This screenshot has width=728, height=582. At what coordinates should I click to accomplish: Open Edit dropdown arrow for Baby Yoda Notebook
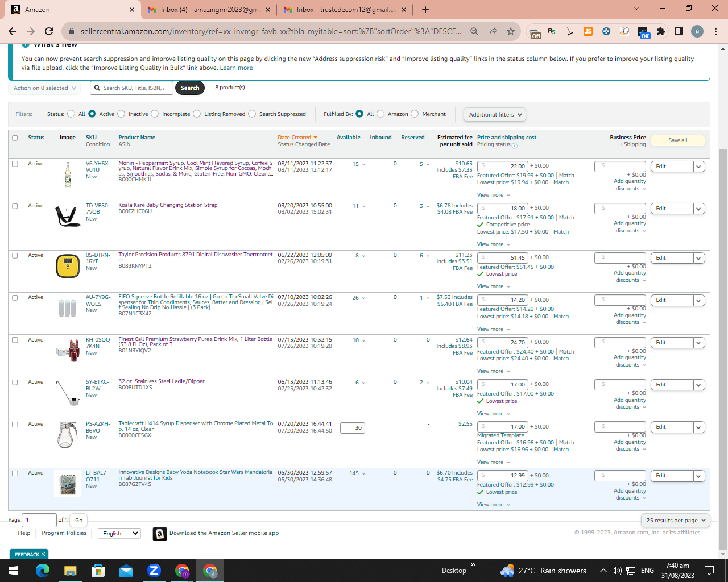699,476
